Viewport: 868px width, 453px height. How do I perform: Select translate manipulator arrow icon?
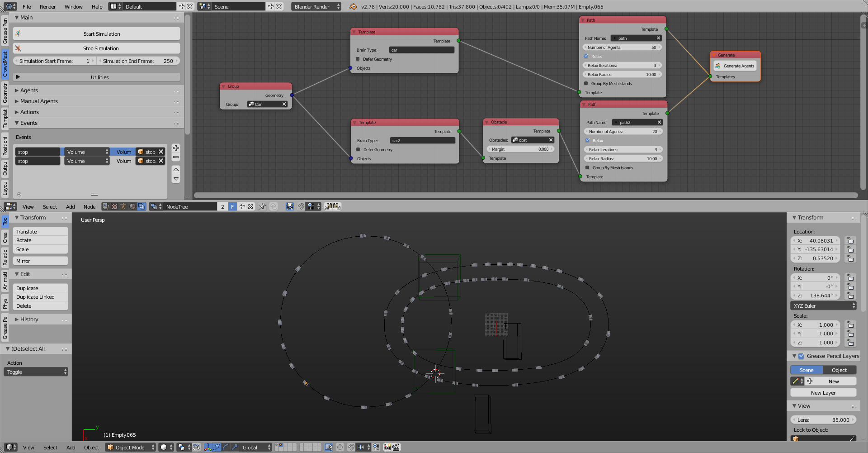tap(217, 448)
